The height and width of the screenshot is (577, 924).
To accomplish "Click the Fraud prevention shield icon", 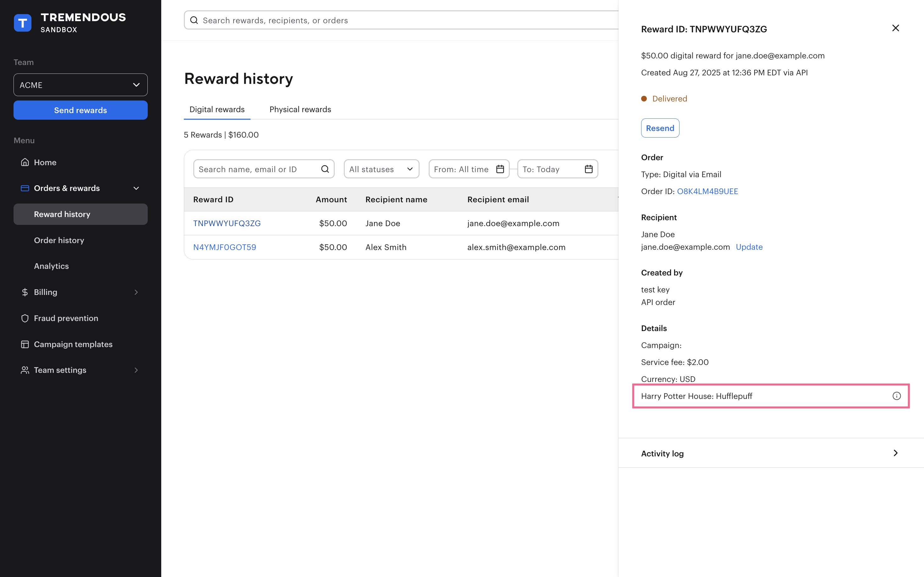I will click(x=25, y=318).
